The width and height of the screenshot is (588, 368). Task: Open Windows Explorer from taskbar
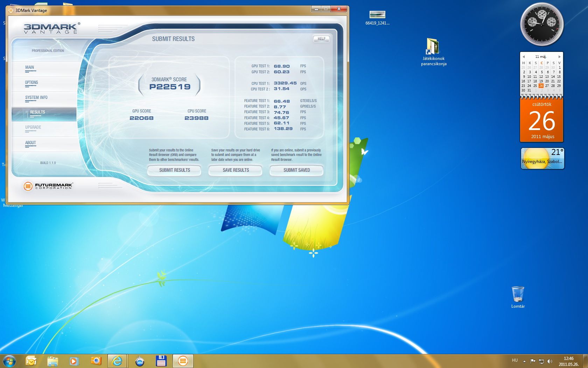coord(52,361)
